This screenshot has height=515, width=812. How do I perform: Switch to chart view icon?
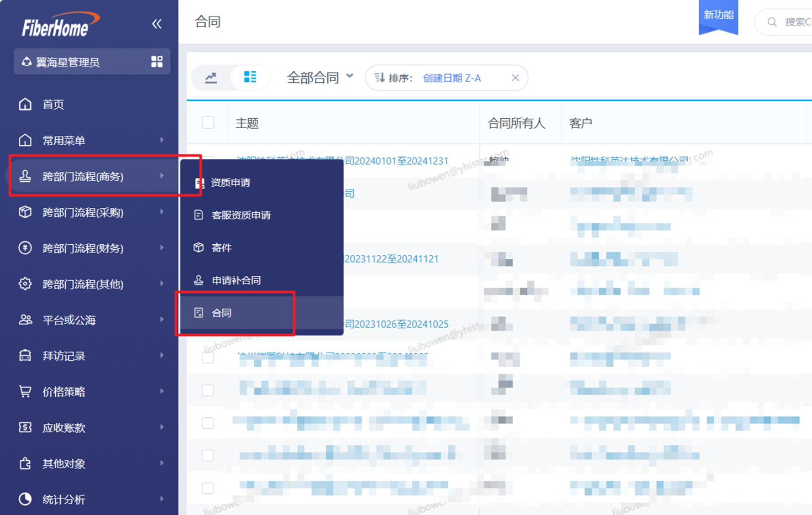(x=211, y=77)
